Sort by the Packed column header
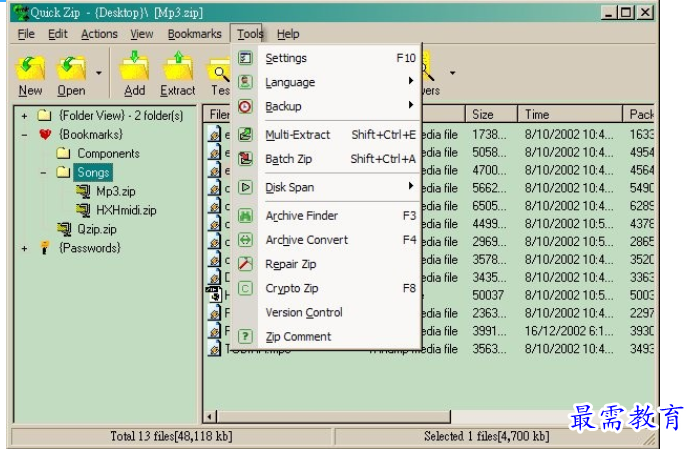 [639, 114]
